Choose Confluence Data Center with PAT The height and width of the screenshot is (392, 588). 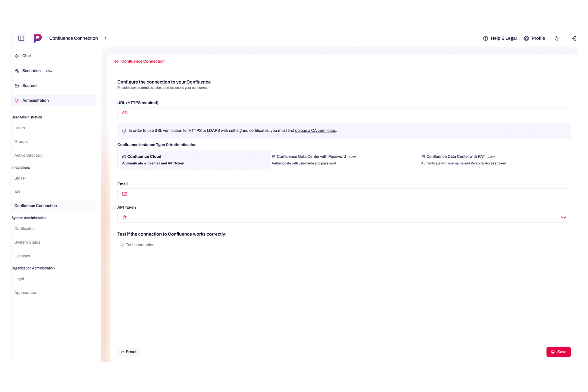494,160
